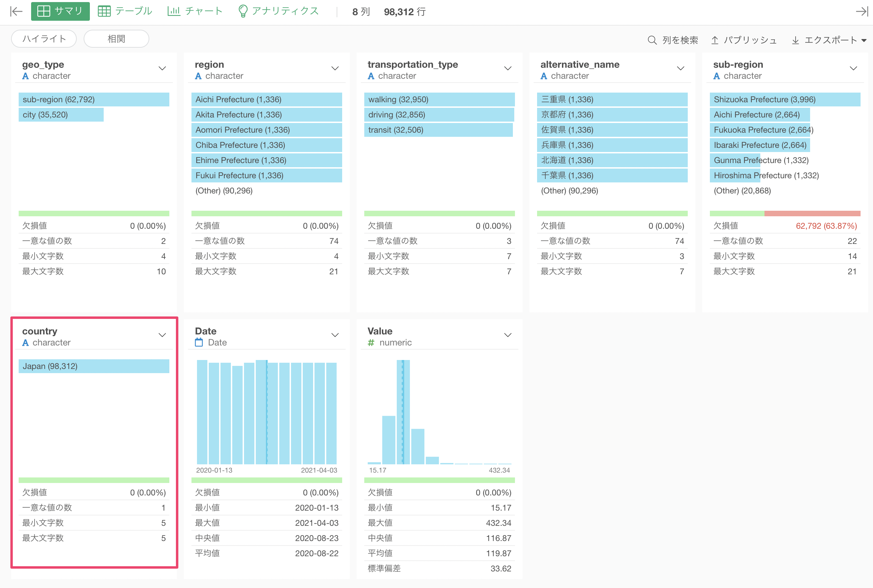Viewport: 873px width, 588px height.
Task: Click the export download arrow icon
Action: pyautogui.click(x=795, y=40)
